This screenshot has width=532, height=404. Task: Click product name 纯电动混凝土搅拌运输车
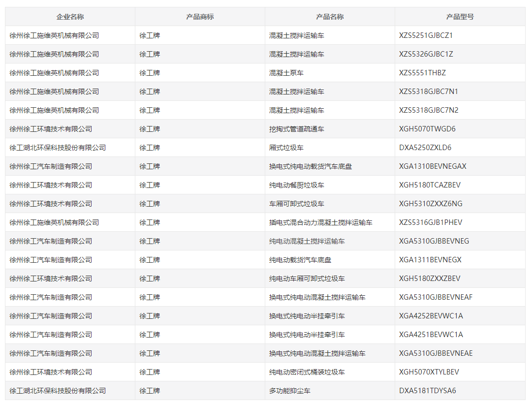307,241
